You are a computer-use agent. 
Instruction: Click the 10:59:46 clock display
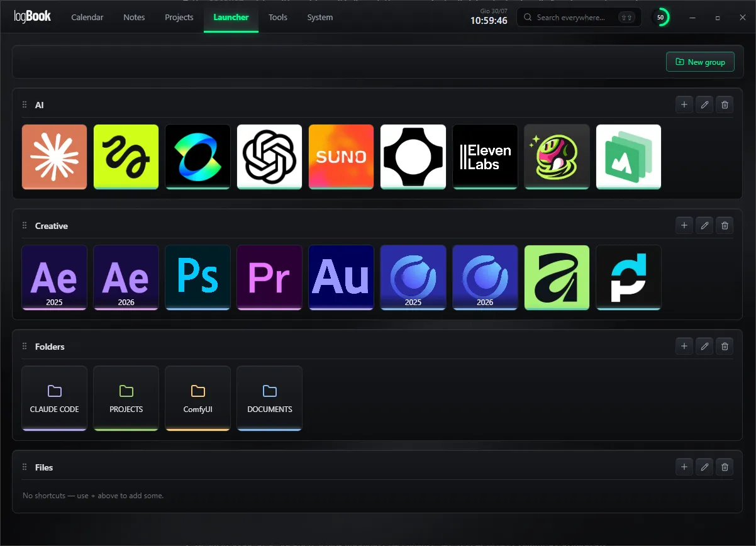pos(489,21)
